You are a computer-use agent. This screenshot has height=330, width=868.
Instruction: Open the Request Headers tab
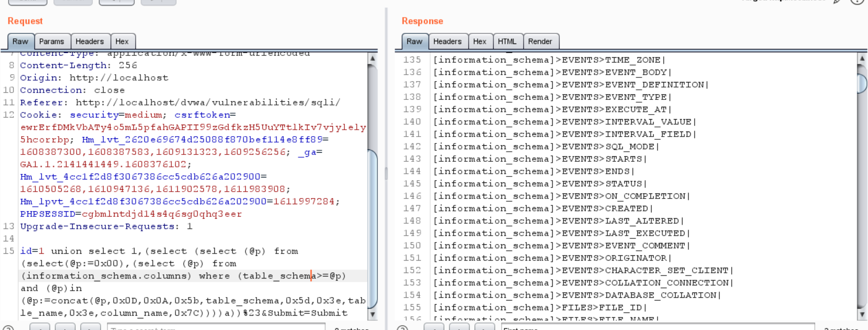click(x=90, y=41)
